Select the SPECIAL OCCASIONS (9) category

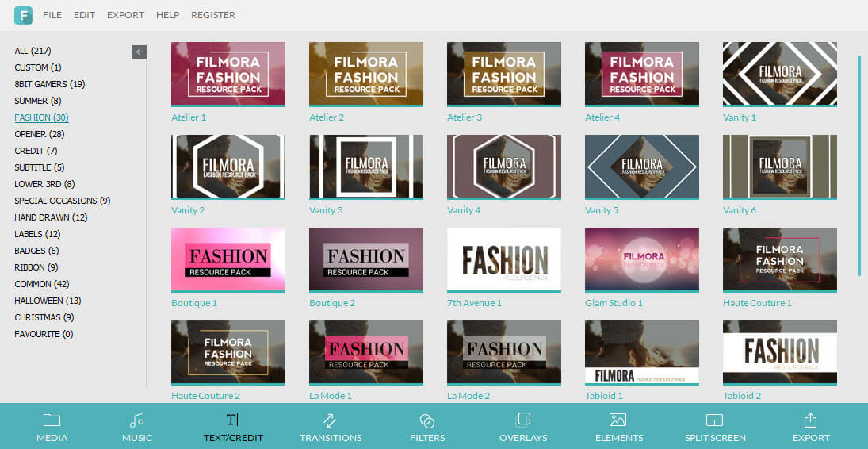[63, 201]
